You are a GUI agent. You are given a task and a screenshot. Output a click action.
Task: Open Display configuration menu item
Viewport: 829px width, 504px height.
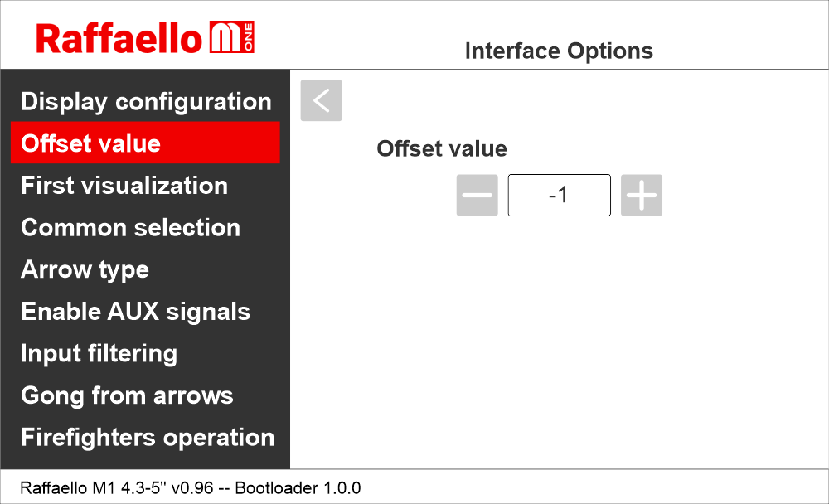[x=146, y=102]
